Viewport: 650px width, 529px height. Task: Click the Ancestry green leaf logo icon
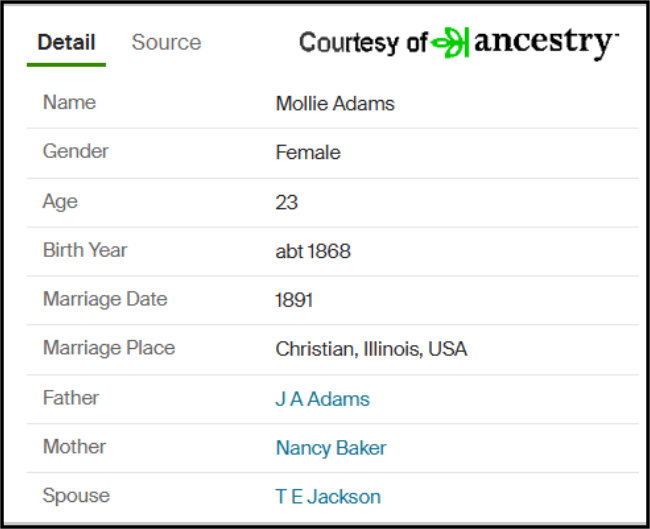click(450, 42)
